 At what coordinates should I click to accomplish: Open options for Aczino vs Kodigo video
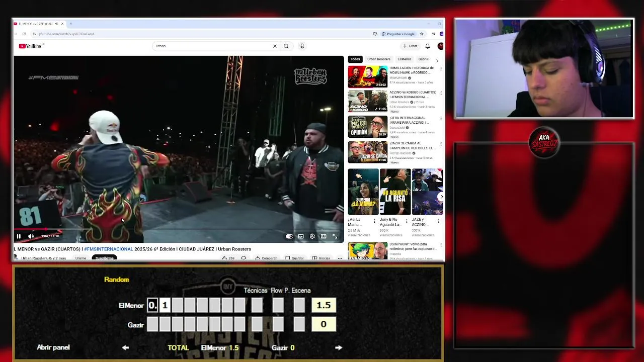pyautogui.click(x=441, y=93)
